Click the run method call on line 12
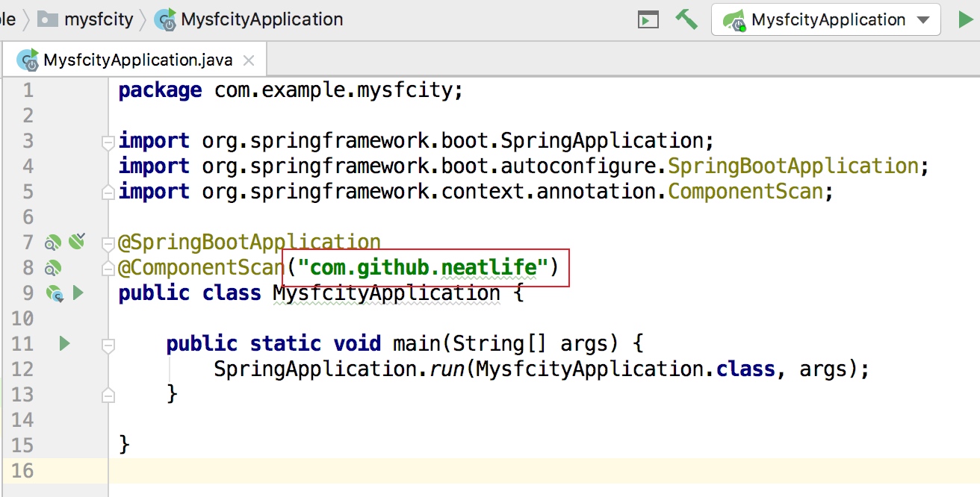Image resolution: width=980 pixels, height=497 pixels. [x=447, y=369]
